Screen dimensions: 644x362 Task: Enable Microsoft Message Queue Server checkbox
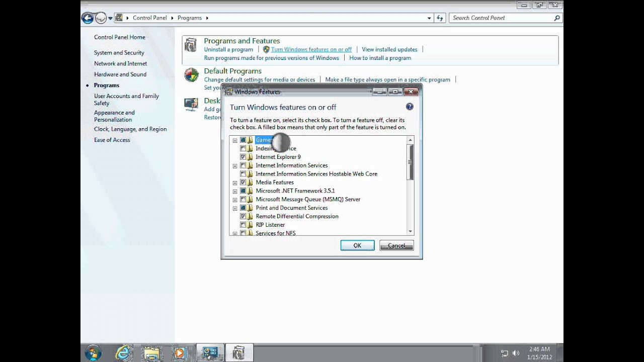coord(243,199)
